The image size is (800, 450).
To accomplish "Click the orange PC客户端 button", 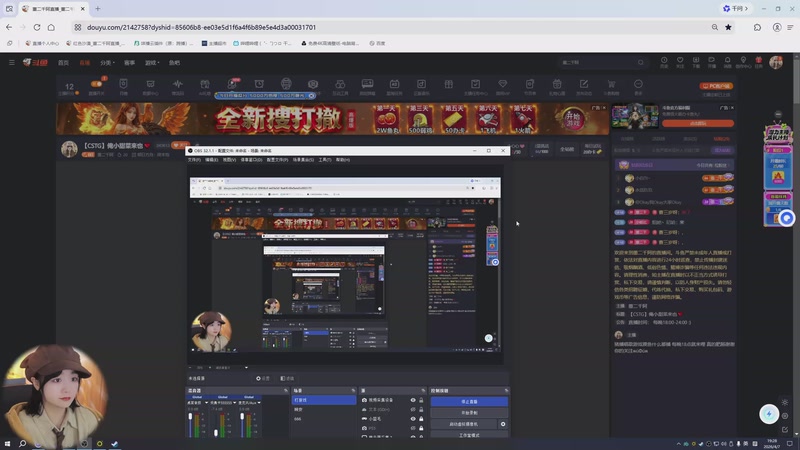I will click(716, 86).
